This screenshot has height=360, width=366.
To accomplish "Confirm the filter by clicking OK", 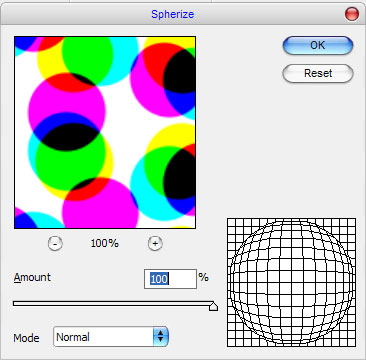I will [317, 45].
